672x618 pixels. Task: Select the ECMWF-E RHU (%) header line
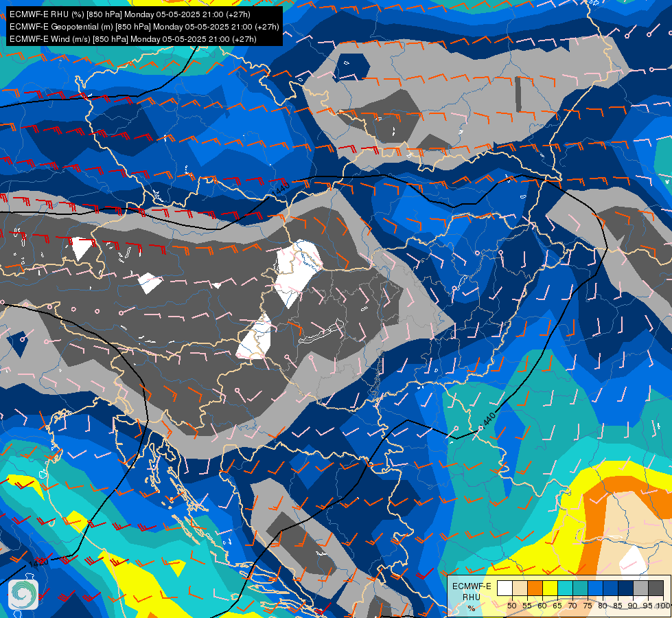tap(130, 14)
